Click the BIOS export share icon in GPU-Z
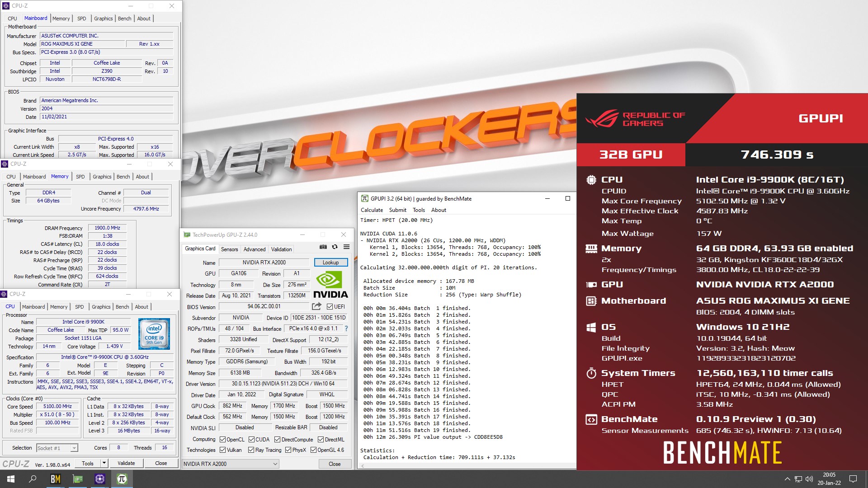 (316, 306)
